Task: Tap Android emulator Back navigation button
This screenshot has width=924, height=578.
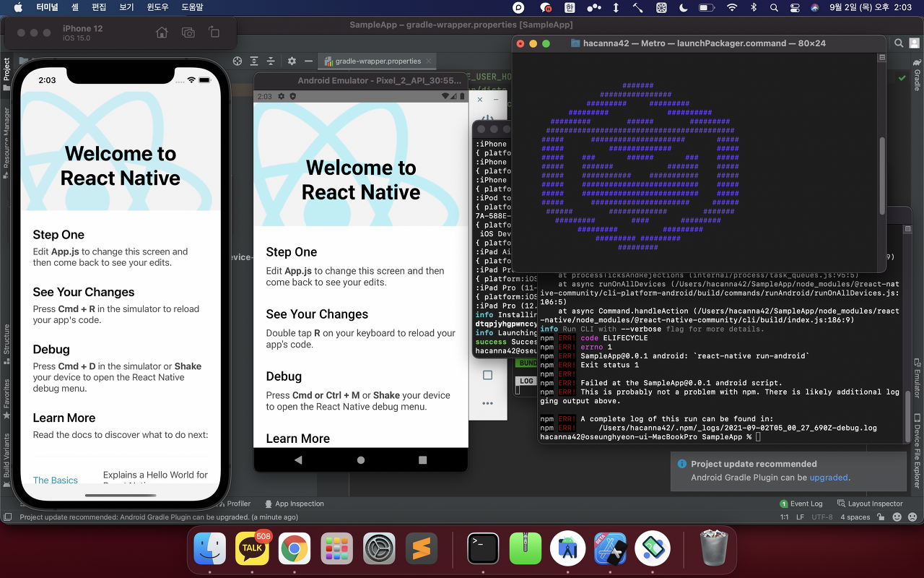Action: click(299, 460)
